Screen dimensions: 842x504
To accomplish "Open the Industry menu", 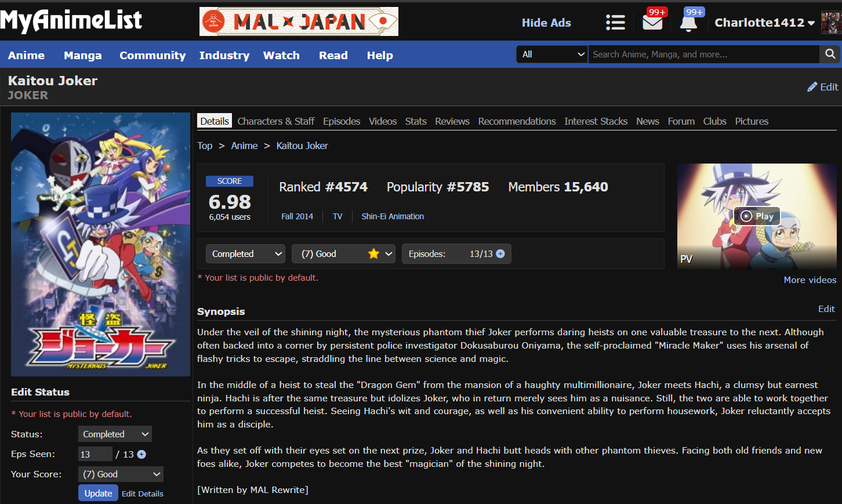I will tap(224, 55).
